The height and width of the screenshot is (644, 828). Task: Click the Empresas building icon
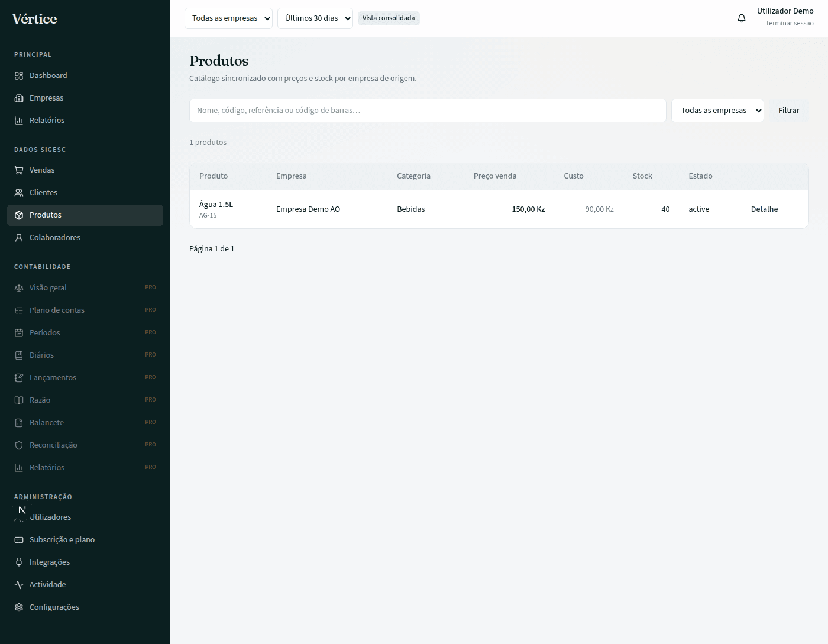19,98
